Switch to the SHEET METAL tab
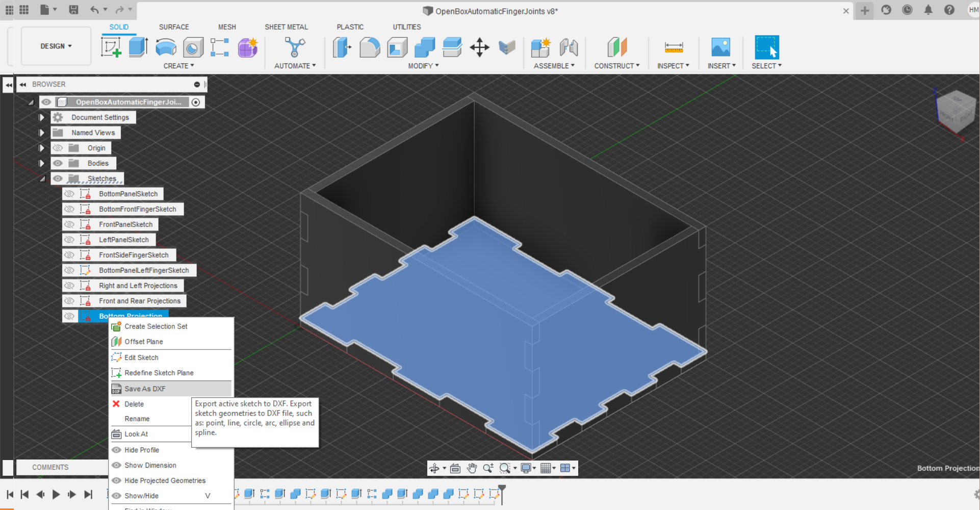The width and height of the screenshot is (980, 510). tap(286, 27)
